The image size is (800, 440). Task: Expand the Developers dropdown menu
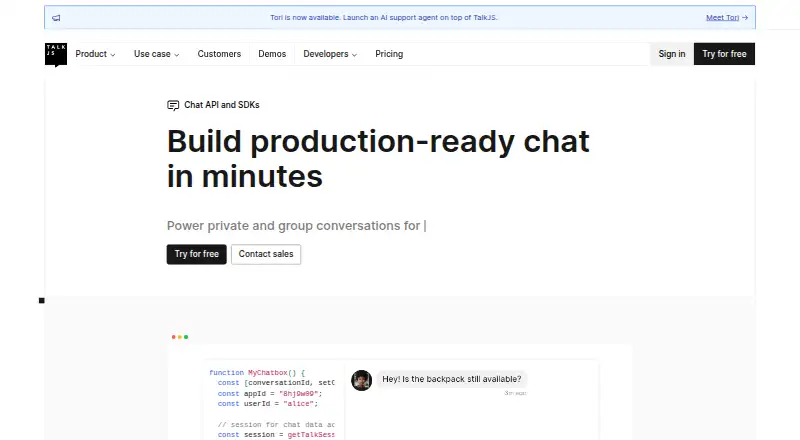(330, 54)
